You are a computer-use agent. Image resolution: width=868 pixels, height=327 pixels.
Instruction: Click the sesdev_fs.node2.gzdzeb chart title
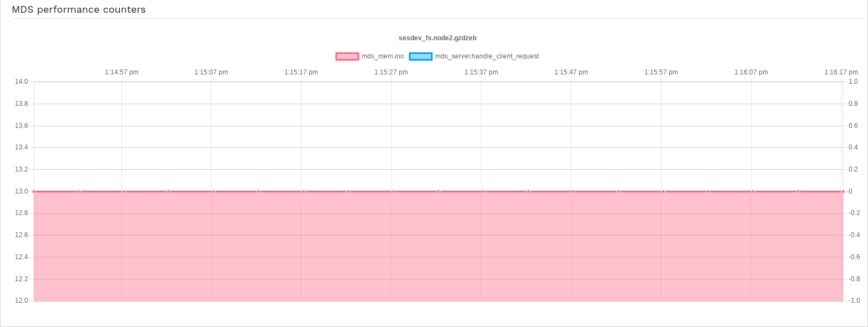[x=437, y=38]
